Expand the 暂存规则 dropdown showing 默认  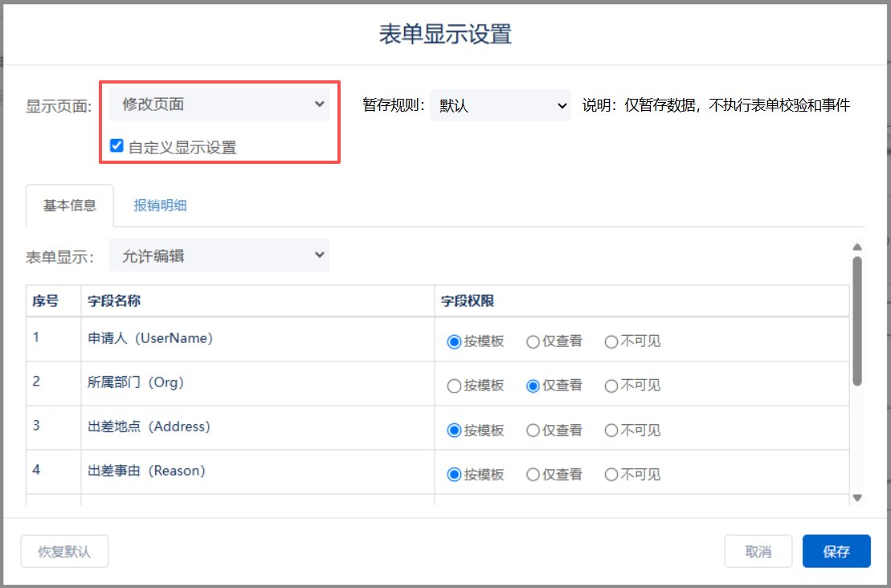(x=500, y=105)
